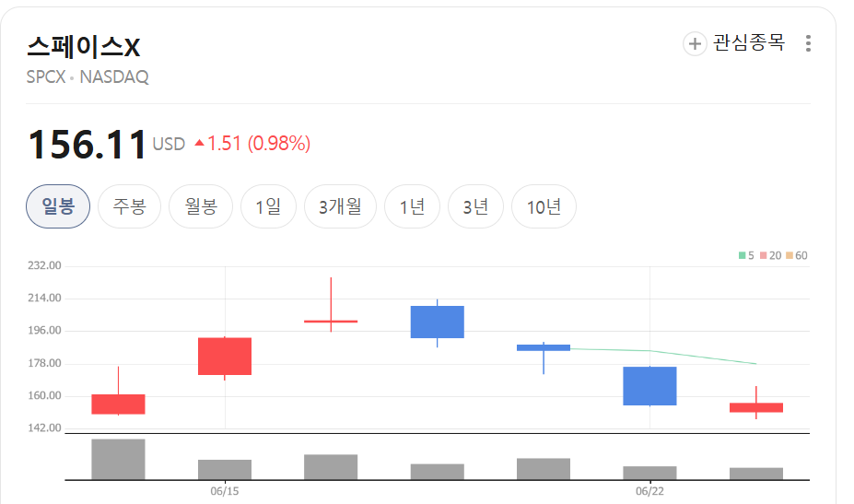Show the 1년 one-year chart
The image size is (854, 504).
coord(413,206)
